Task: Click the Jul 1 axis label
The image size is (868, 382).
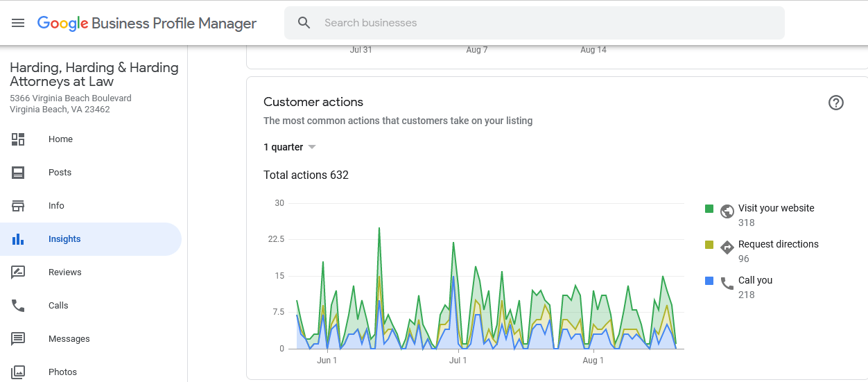Action: tap(458, 361)
